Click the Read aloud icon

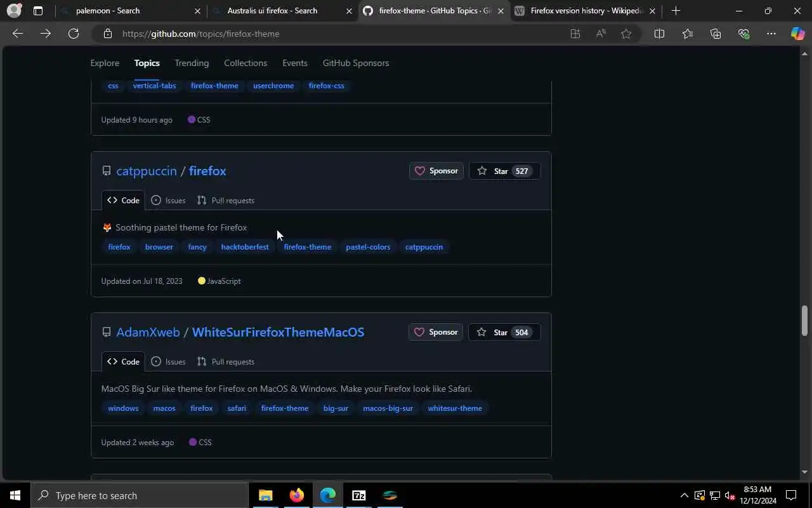(601, 34)
